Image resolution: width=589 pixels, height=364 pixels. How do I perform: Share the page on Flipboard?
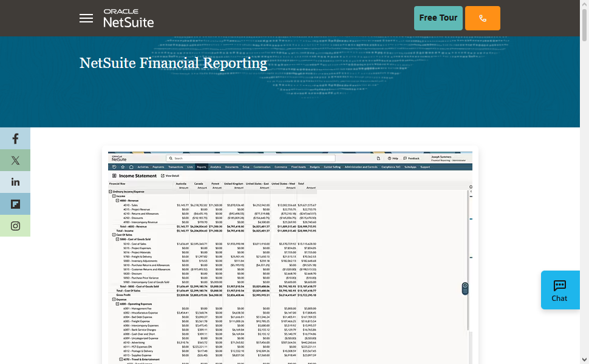click(x=15, y=204)
